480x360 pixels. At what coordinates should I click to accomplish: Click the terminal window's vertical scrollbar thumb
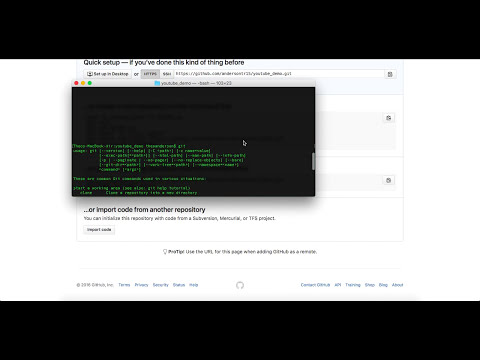pyautogui.click(x=313, y=161)
